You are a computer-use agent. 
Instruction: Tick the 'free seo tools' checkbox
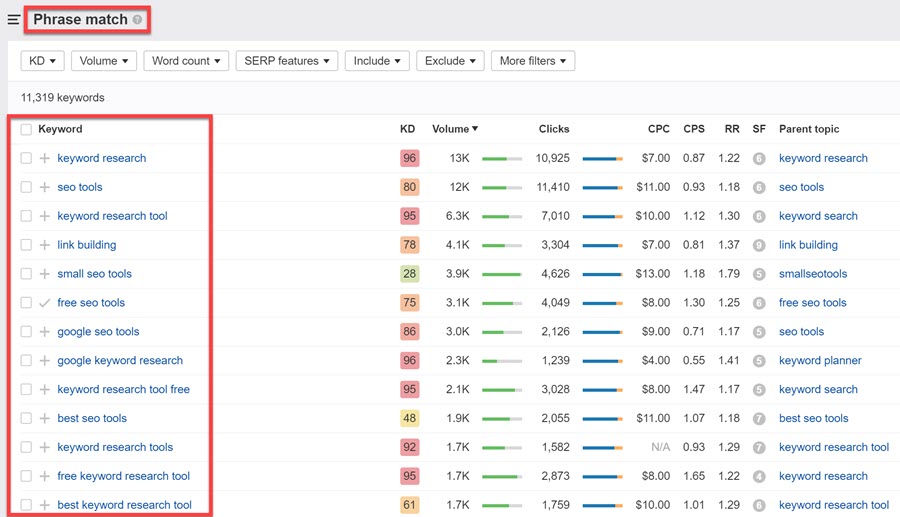tap(26, 302)
